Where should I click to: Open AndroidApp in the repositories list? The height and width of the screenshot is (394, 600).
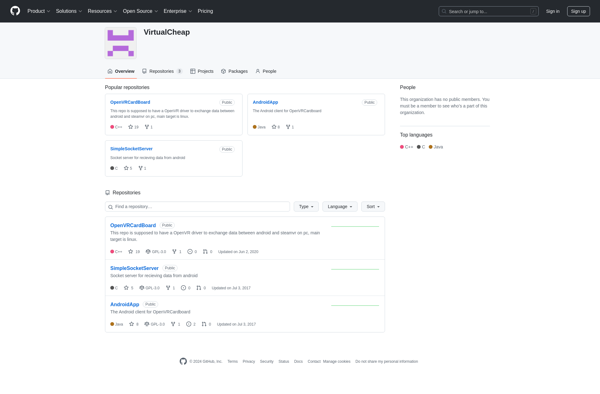[124, 304]
